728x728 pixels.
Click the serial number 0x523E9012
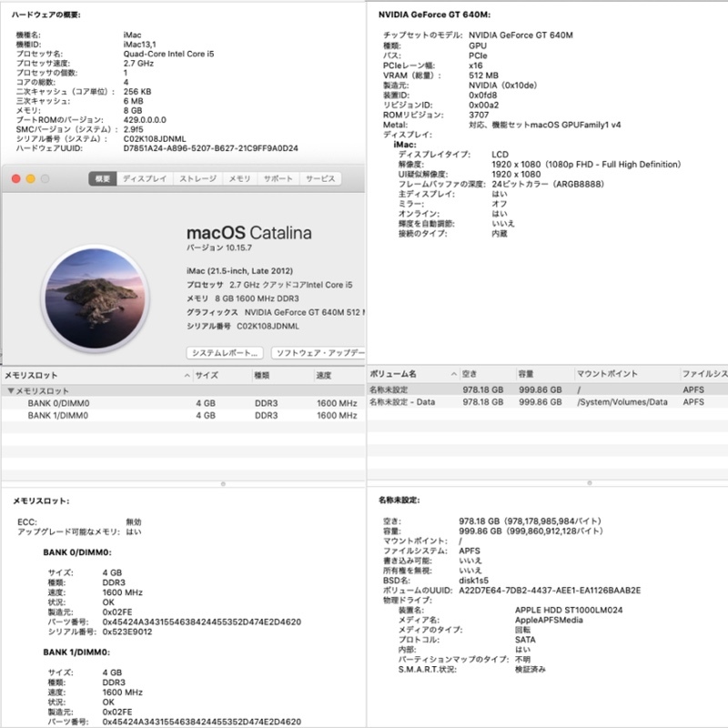tap(127, 632)
